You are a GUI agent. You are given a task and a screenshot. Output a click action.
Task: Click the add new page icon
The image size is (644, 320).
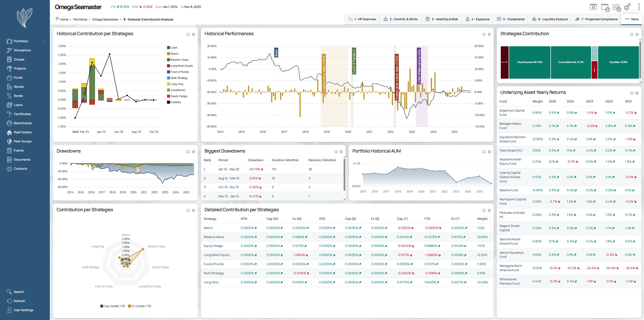pos(605,7)
